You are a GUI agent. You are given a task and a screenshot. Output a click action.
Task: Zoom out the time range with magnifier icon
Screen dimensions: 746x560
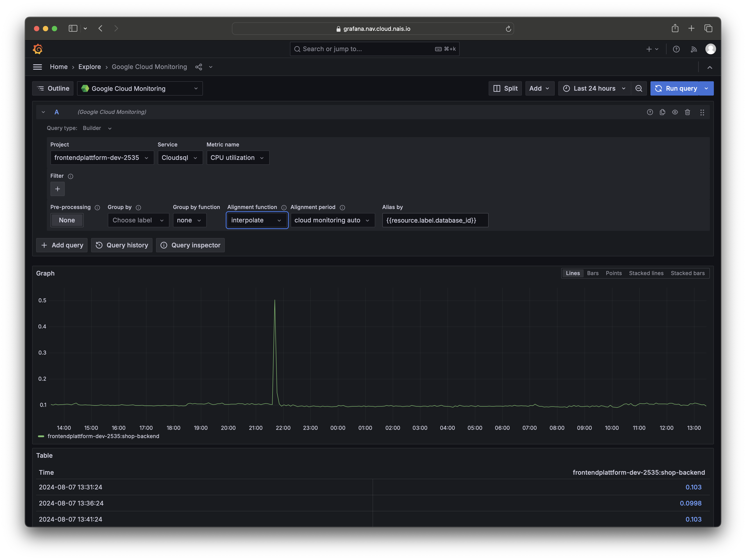click(639, 88)
